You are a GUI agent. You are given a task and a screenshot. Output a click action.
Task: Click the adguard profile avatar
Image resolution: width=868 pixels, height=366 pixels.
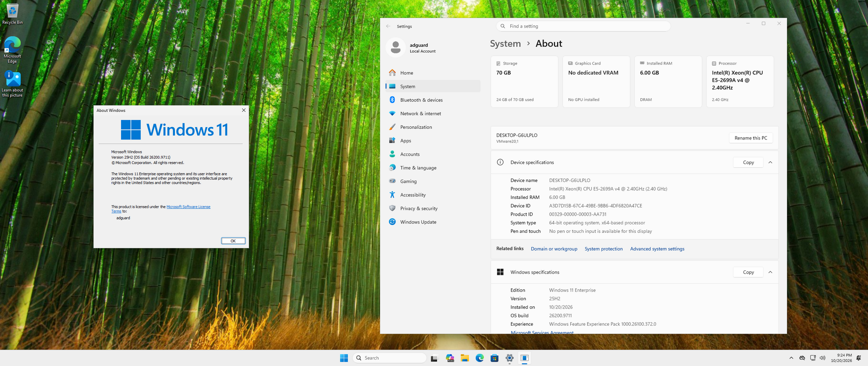[x=395, y=48]
